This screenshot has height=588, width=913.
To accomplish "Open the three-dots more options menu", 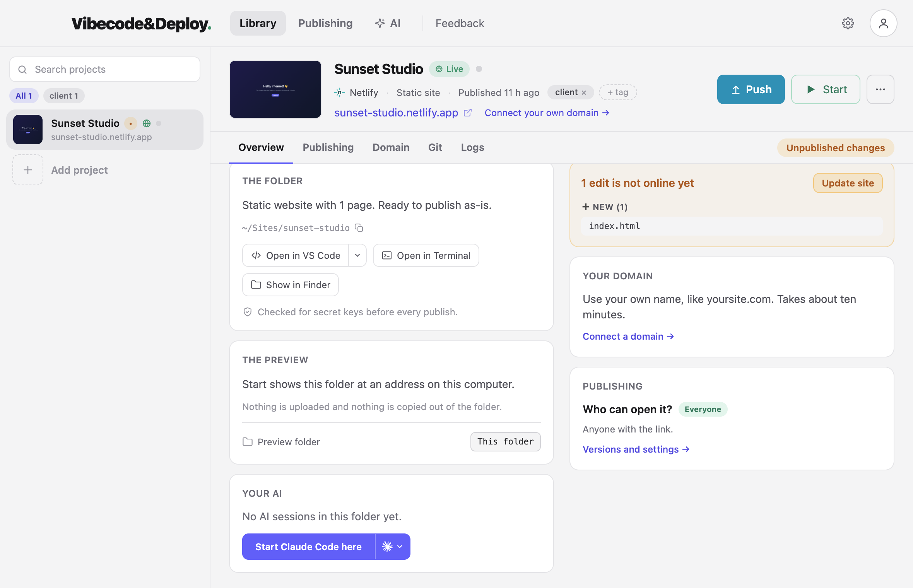I will click(x=880, y=89).
